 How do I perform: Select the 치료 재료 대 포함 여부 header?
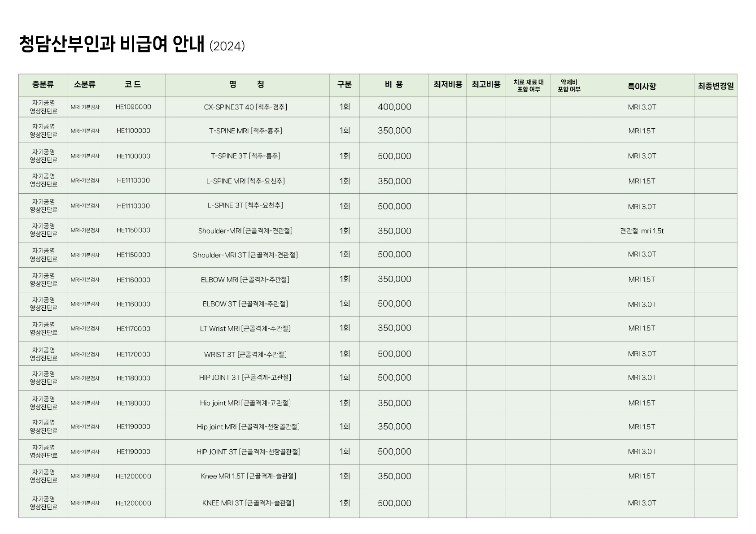point(528,86)
